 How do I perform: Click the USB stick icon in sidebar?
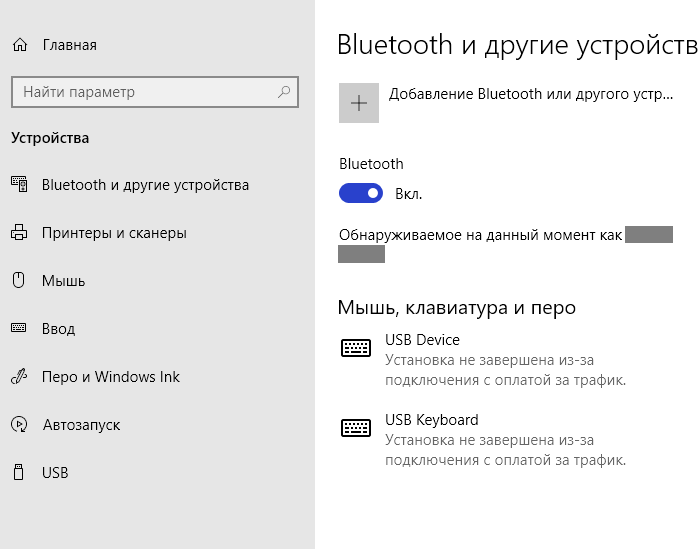tap(18, 472)
